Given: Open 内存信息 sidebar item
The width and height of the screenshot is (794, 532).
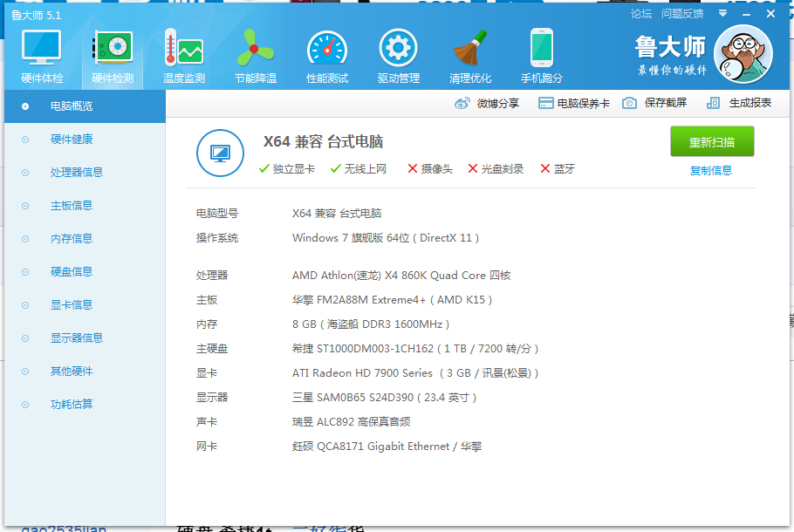Looking at the screenshot, I should [72, 238].
